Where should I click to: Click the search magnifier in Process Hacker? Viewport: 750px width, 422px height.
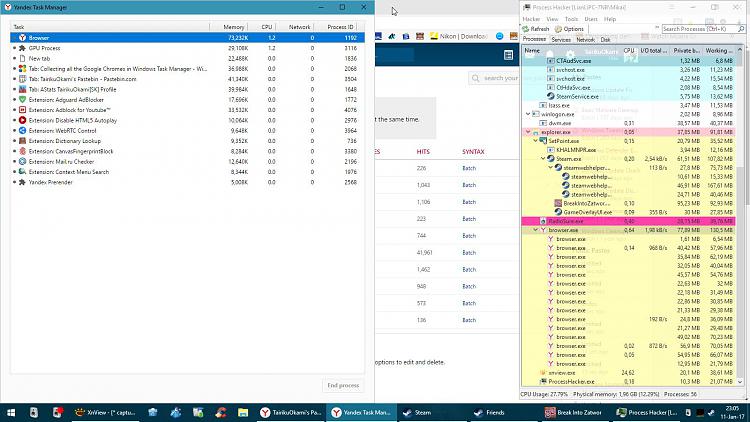click(741, 29)
